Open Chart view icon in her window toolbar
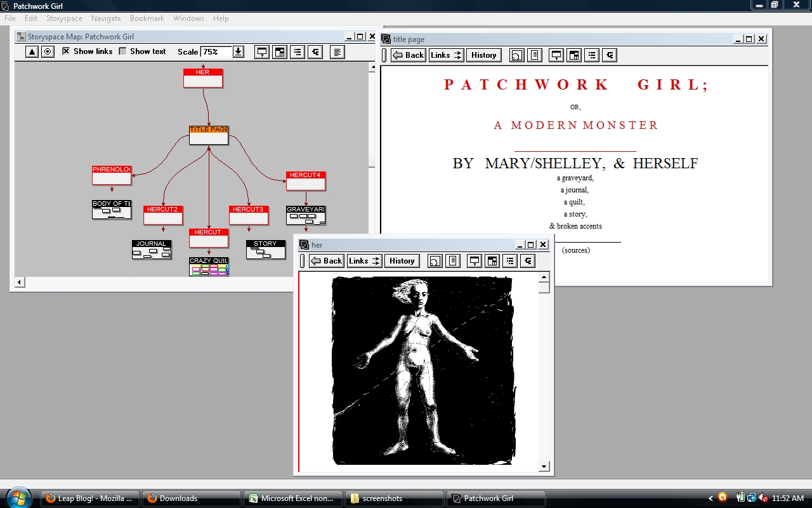The width and height of the screenshot is (812, 508). click(528, 261)
